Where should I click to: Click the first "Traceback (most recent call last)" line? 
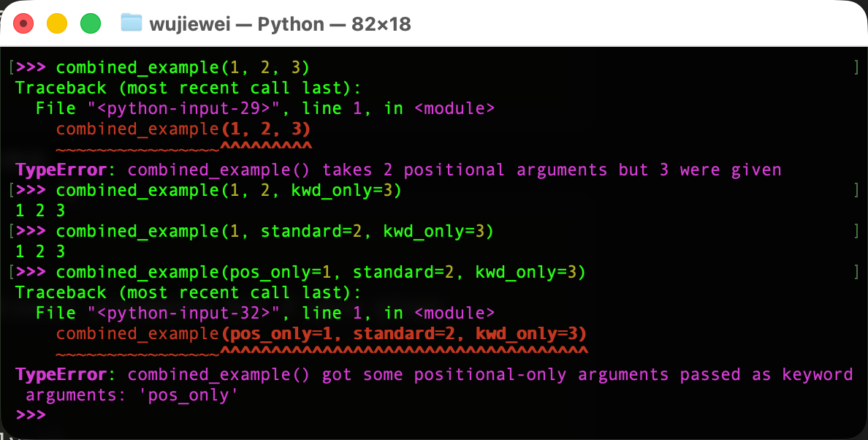(x=188, y=88)
